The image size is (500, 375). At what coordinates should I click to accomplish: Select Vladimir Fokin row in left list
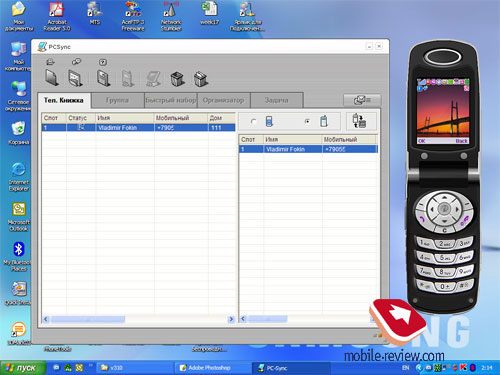point(138,128)
